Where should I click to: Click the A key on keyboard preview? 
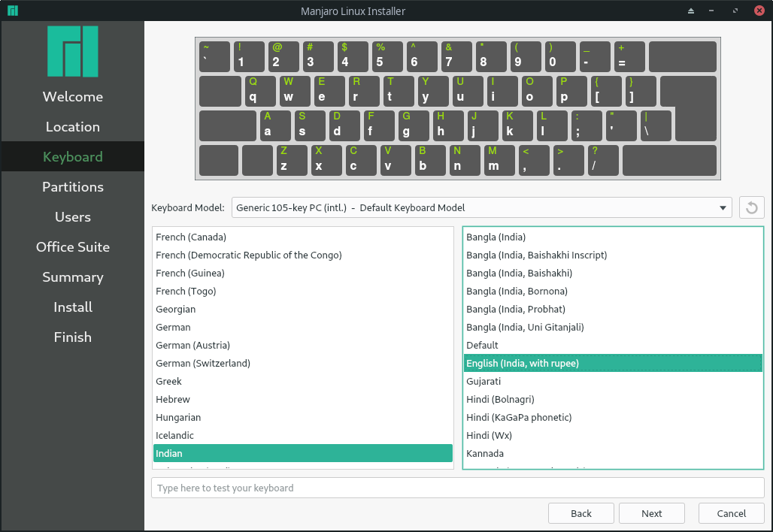click(x=275, y=125)
